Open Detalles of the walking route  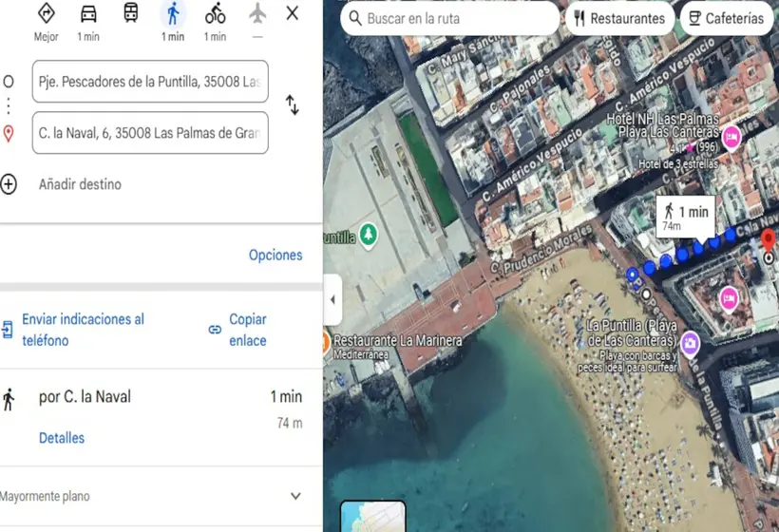[62, 438]
